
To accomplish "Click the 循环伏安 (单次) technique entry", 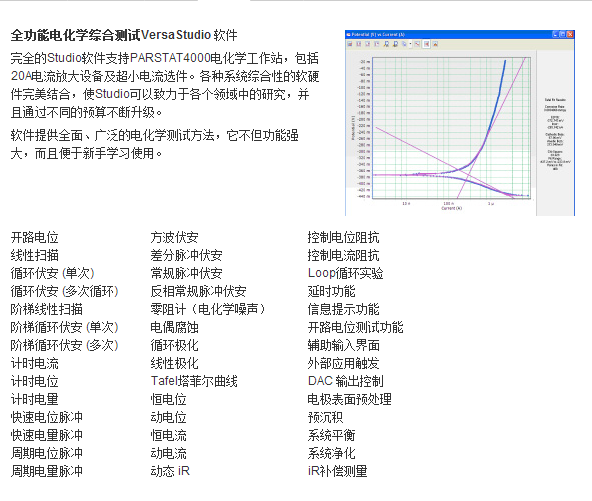I will 52,273.
